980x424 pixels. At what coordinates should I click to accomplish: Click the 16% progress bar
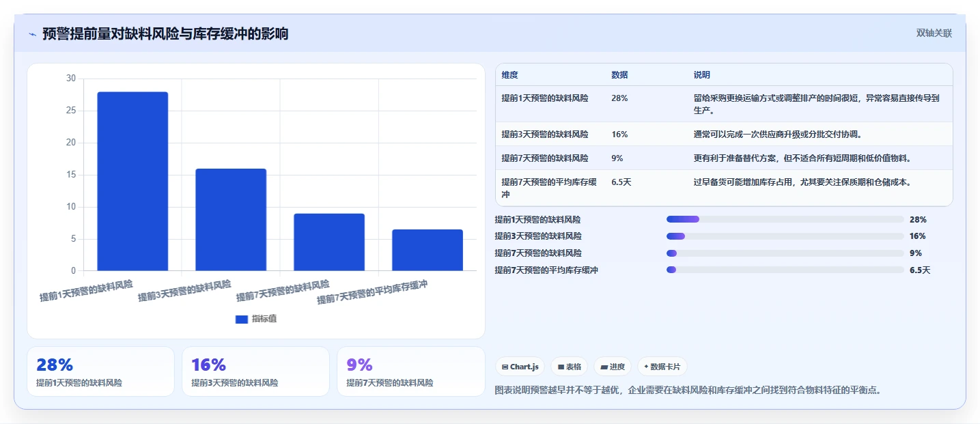pyautogui.click(x=785, y=236)
